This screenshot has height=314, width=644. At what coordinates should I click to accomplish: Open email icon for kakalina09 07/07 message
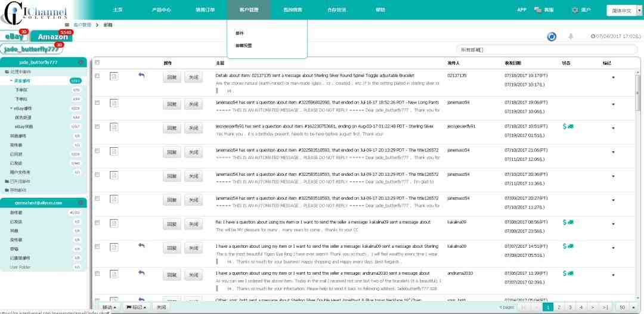(x=114, y=247)
